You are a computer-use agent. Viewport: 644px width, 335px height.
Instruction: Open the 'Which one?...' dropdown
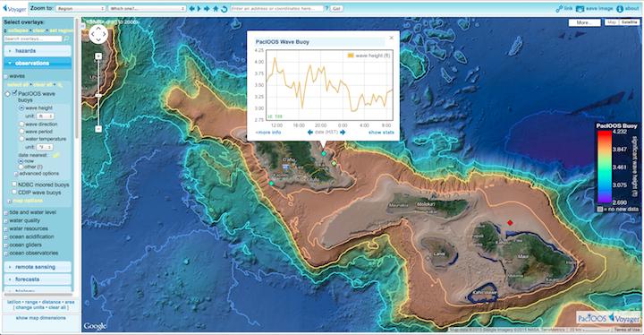pyautogui.click(x=147, y=9)
